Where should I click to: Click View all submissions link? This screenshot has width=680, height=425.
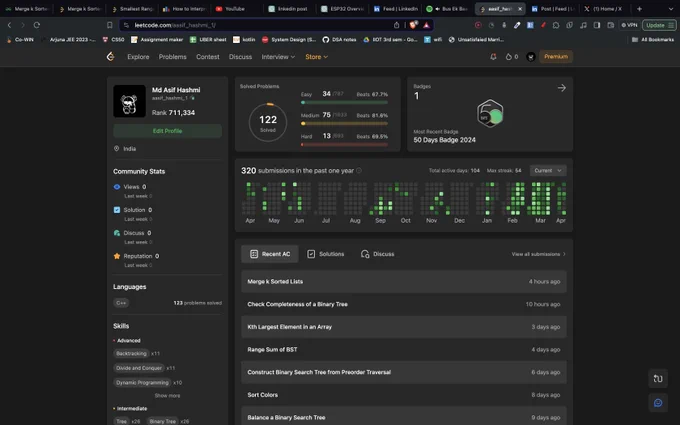[539, 254]
